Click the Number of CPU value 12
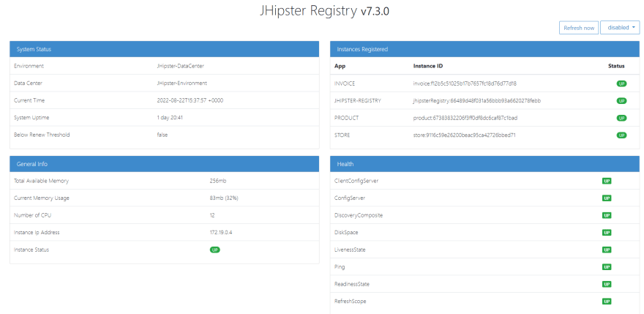 [x=212, y=215]
